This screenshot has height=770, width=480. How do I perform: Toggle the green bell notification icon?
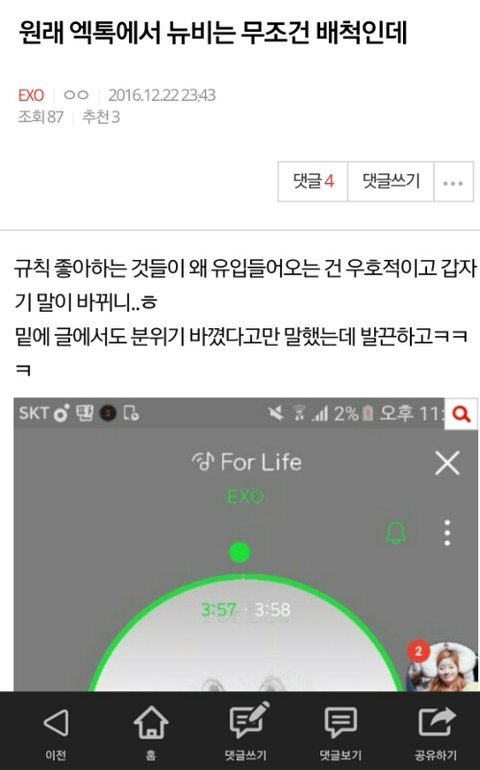coord(396,533)
